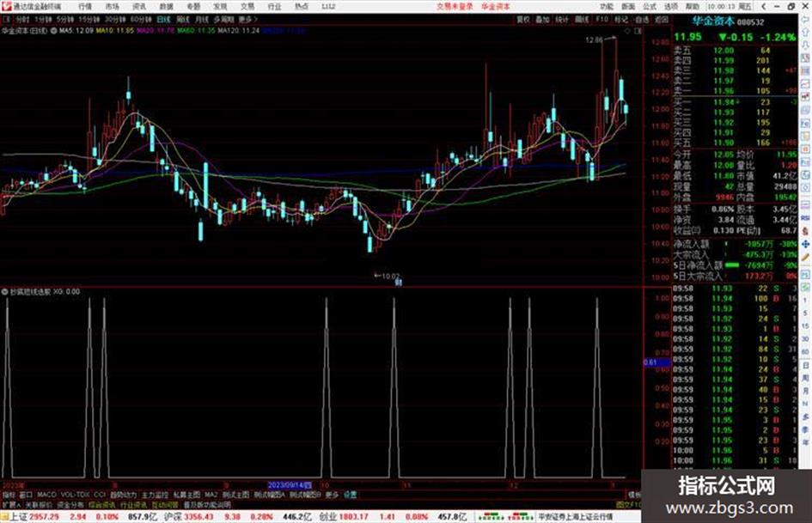This screenshot has height=523, width=812.
Task: Switch chart to 60分钟 period
Action: [140, 19]
